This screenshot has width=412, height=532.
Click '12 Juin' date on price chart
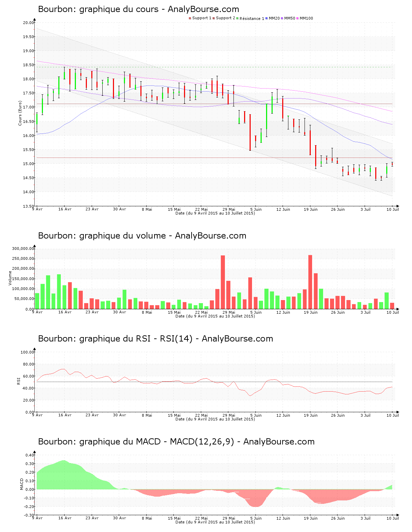[x=283, y=209]
